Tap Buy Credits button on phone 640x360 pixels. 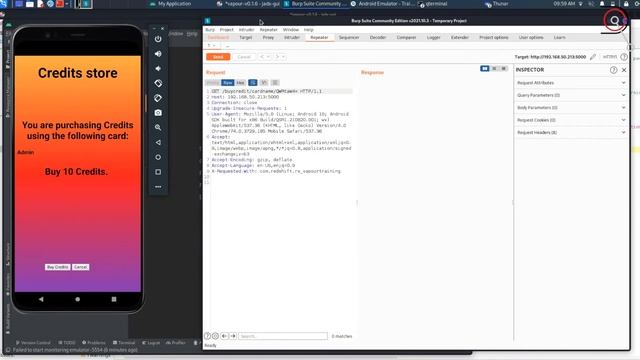click(x=58, y=267)
